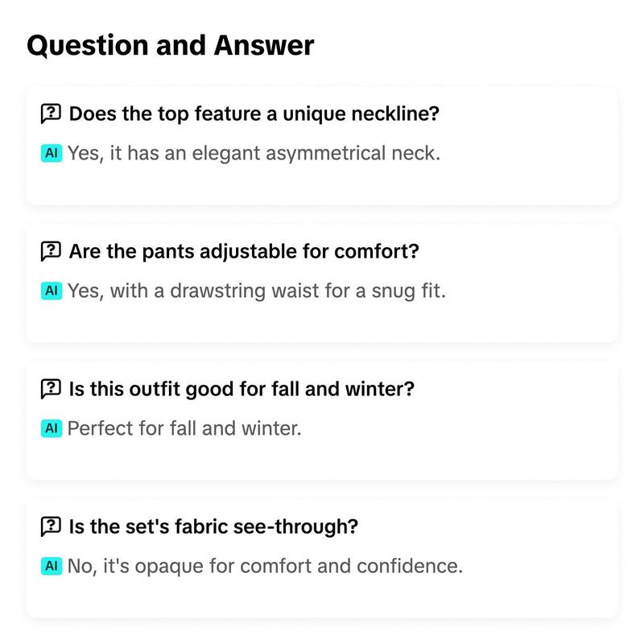Open 'Is the set's fabric see-through?' question
The width and height of the screenshot is (644, 644).
213,526
